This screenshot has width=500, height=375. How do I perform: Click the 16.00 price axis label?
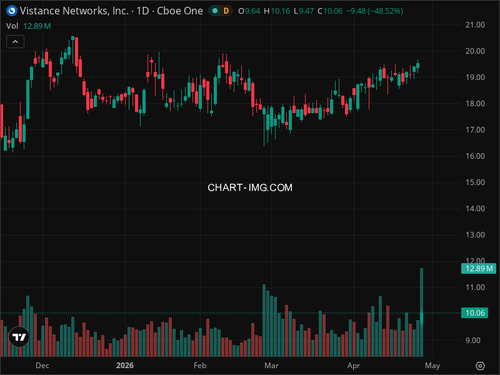tap(475, 156)
